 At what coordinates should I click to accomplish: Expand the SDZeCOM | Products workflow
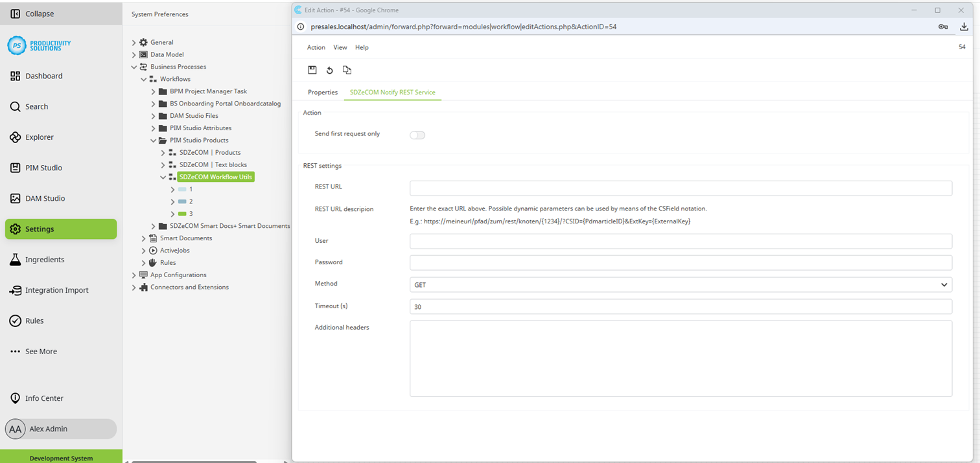(x=163, y=152)
